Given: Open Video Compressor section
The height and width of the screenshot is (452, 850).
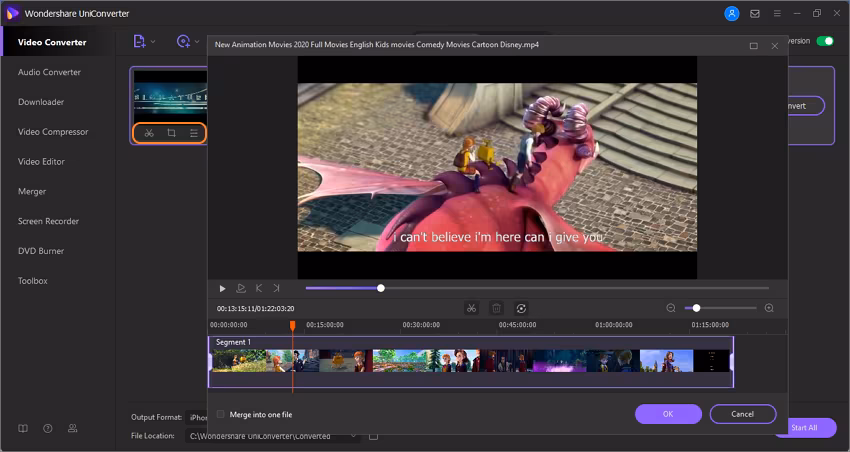Looking at the screenshot, I should tap(53, 132).
